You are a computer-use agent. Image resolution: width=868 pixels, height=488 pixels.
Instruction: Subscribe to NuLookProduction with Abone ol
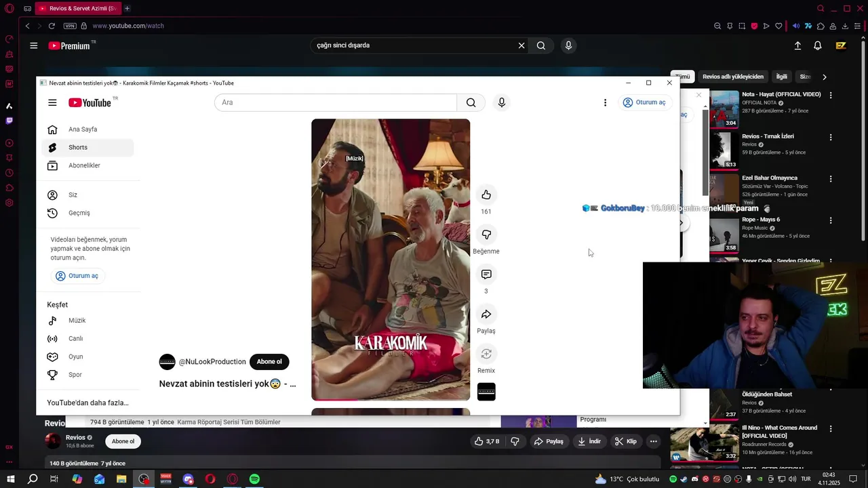pos(269,362)
